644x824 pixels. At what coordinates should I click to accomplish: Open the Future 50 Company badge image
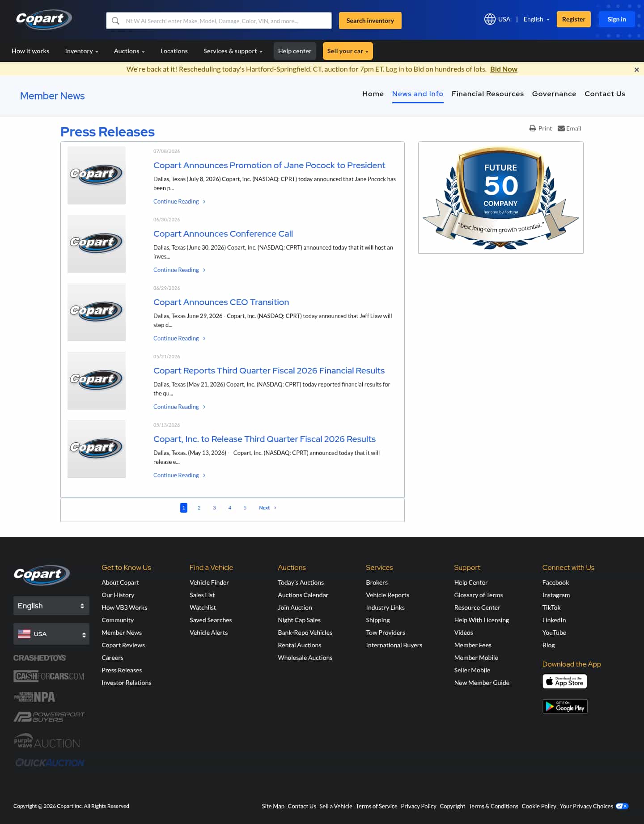(501, 197)
